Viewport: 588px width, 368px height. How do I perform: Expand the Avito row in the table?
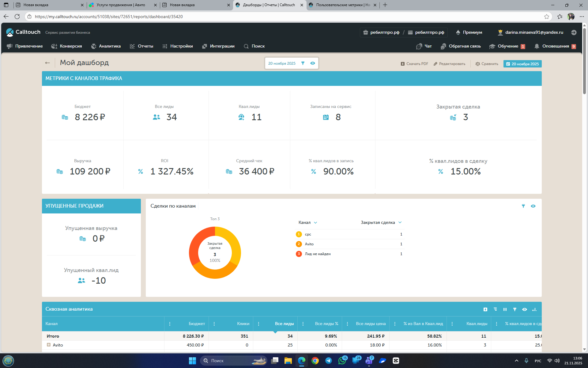[x=48, y=345]
